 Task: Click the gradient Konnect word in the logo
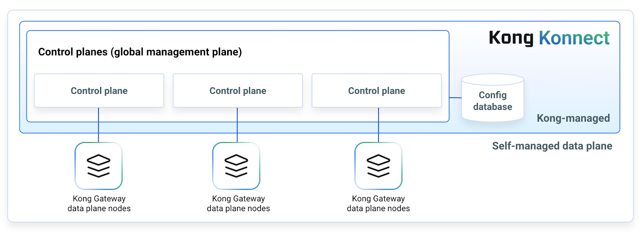click(x=574, y=38)
